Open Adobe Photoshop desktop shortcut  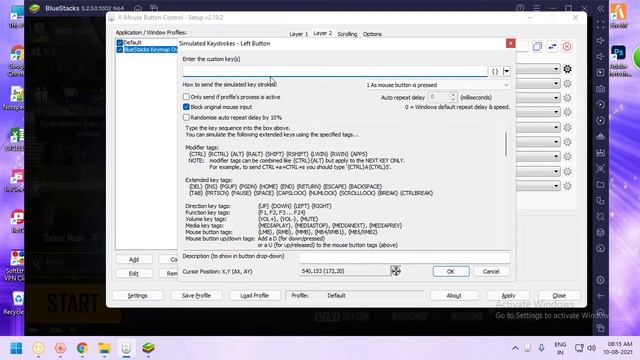coord(619,60)
